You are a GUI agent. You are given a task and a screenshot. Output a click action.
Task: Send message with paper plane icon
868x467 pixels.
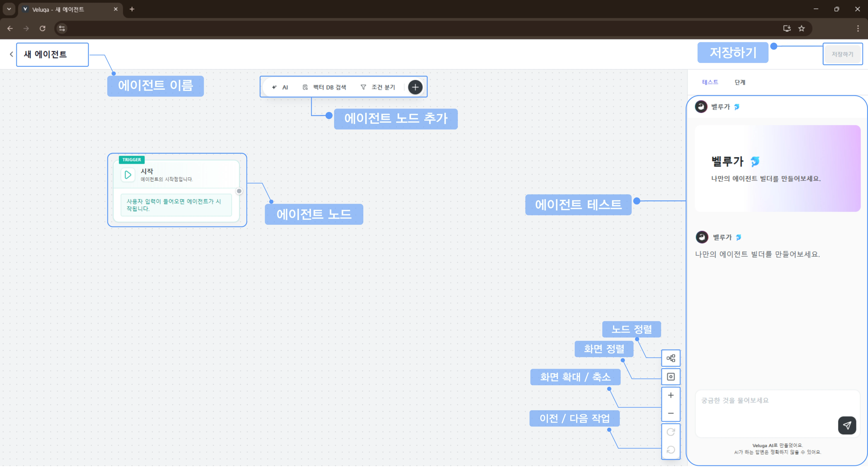coord(847,425)
